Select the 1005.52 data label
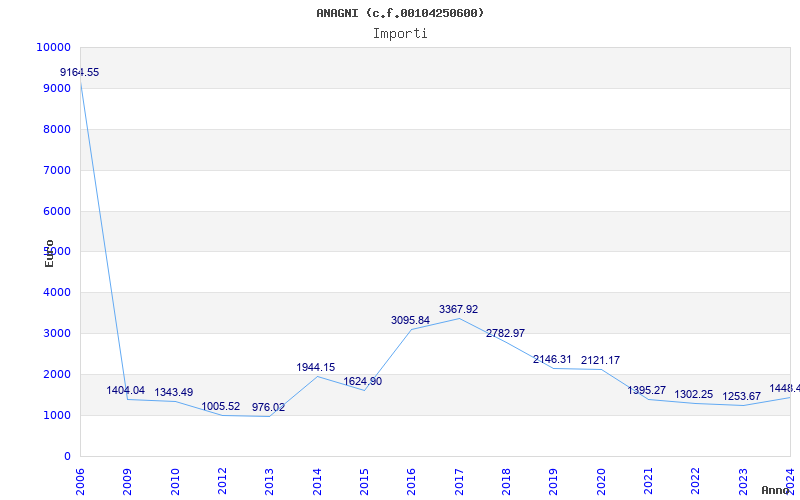Screen dimensions: 800x500 pos(220,407)
